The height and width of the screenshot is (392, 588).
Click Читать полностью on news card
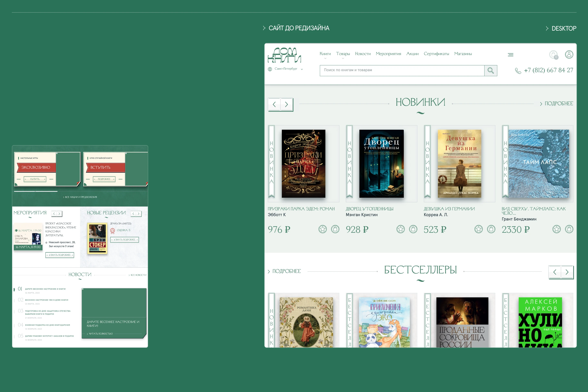(100, 334)
